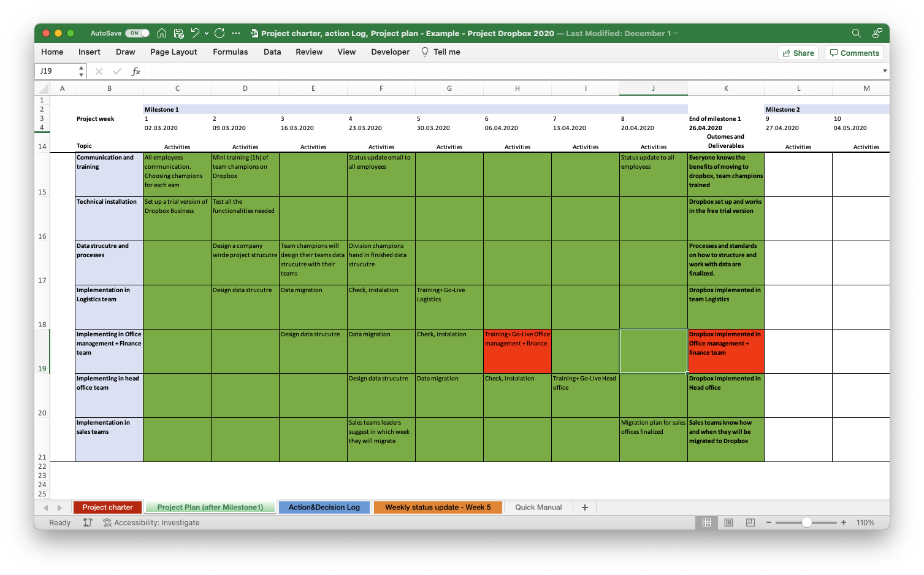Image resolution: width=924 pixels, height=575 pixels.
Task: Open the Draw ribbon tab
Action: [126, 52]
